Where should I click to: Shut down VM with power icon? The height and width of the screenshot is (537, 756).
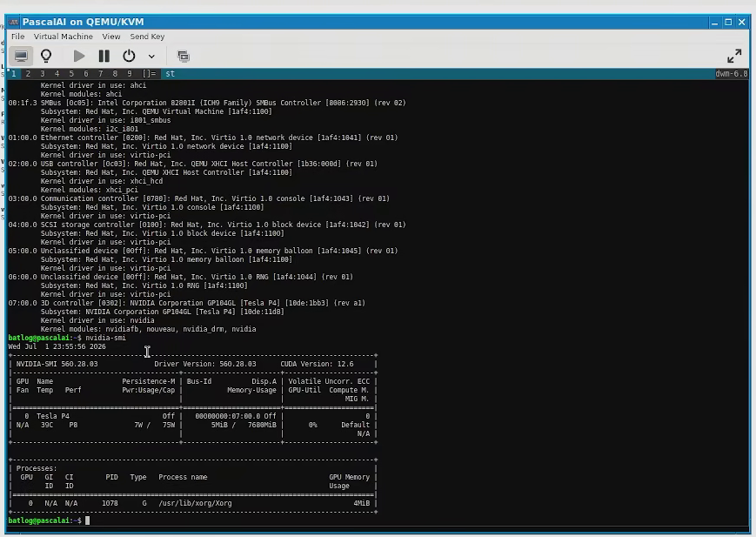(x=129, y=56)
